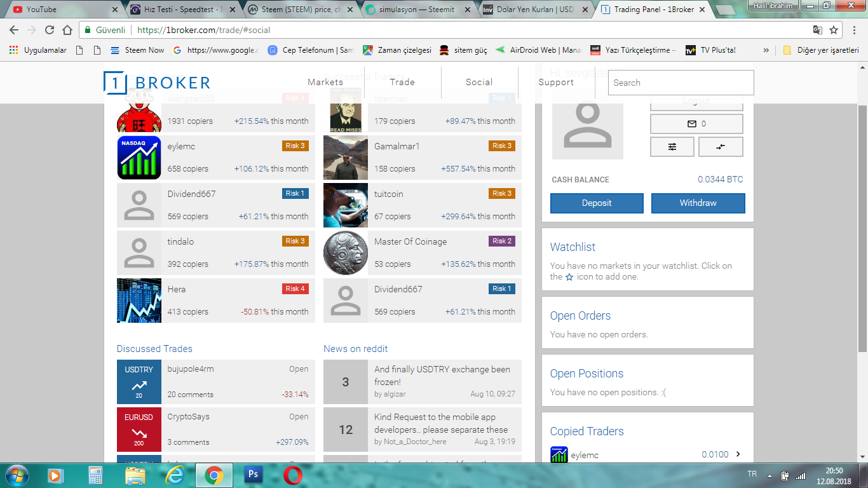The image size is (868, 488).
Task: Switch to the simulasyon — Steemit tab
Action: tap(417, 10)
